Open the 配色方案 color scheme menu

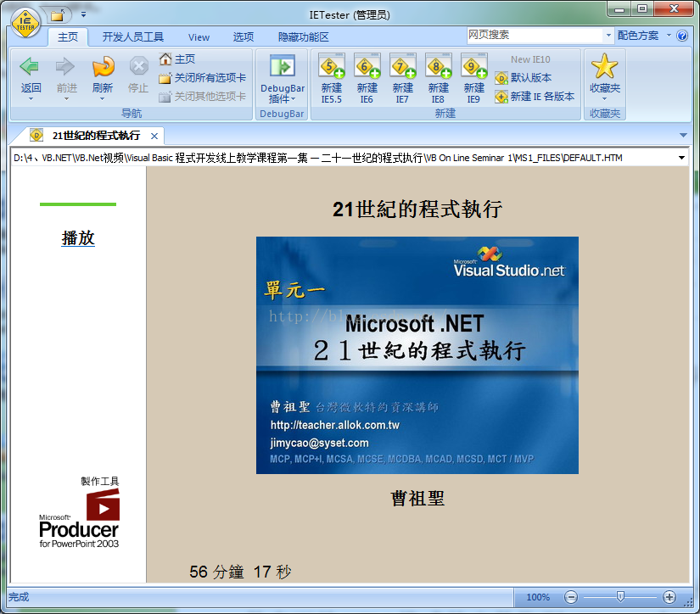coord(644,36)
